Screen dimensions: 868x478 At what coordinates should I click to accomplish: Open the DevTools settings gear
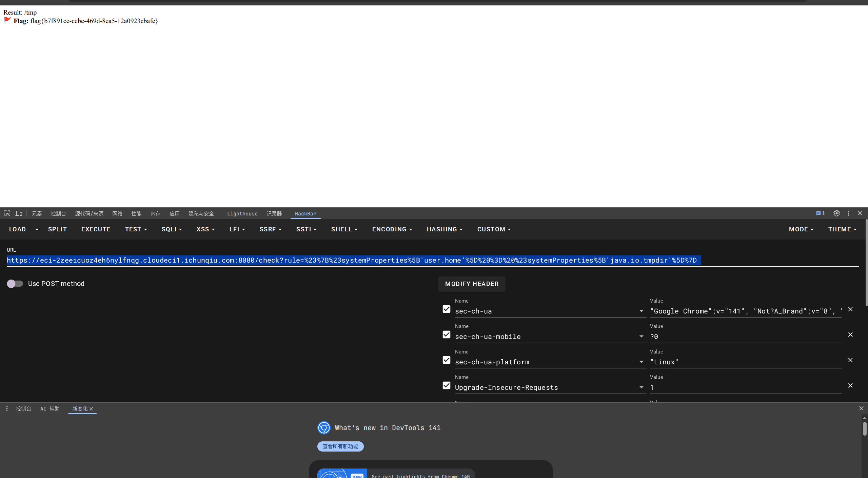click(836, 213)
